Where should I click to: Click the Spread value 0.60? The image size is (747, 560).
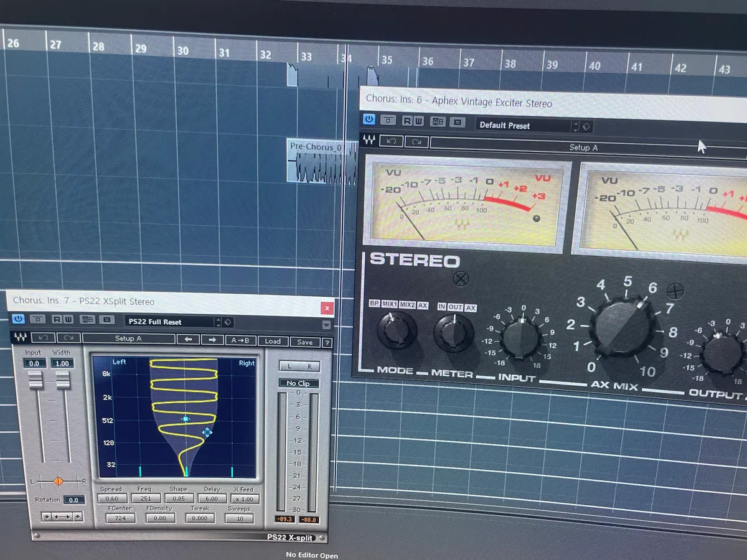112,499
